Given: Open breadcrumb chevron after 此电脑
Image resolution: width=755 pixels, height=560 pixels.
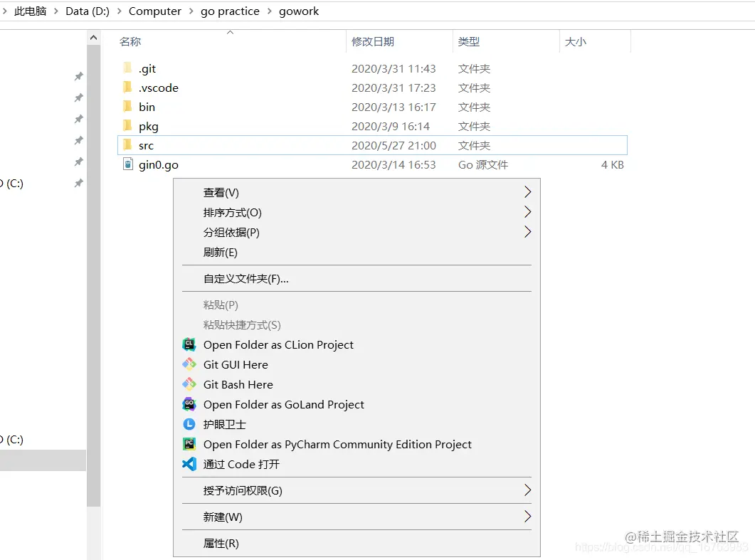Looking at the screenshot, I should coord(56,11).
